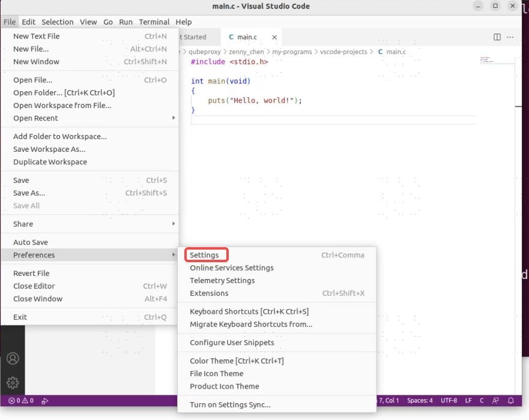Click C language mode in status bar
The image size is (529, 420).
pyautogui.click(x=482, y=400)
